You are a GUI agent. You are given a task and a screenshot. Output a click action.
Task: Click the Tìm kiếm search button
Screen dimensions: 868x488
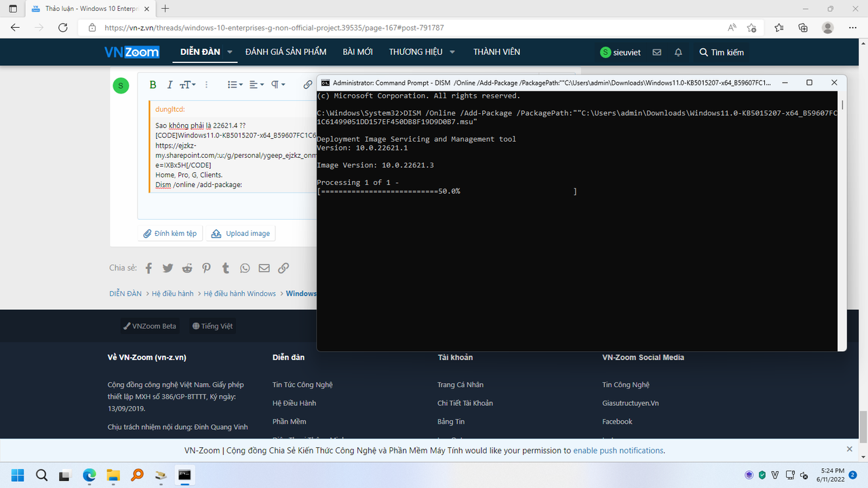pyautogui.click(x=722, y=52)
